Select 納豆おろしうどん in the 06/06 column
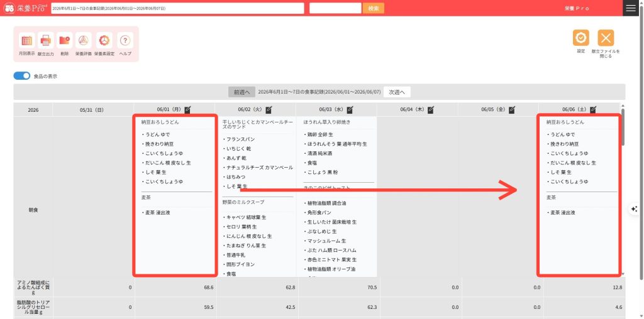The width and height of the screenshot is (644, 319). click(565, 122)
